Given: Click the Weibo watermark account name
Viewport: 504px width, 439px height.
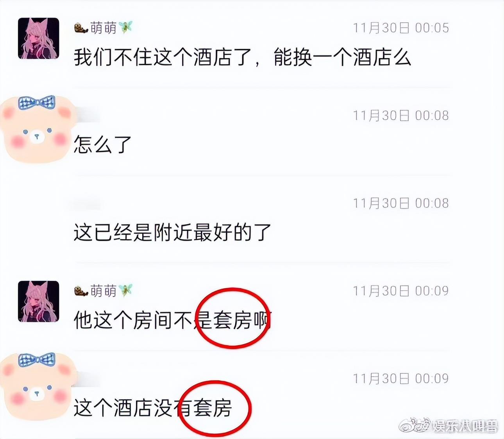Looking at the screenshot, I should pyautogui.click(x=465, y=426).
